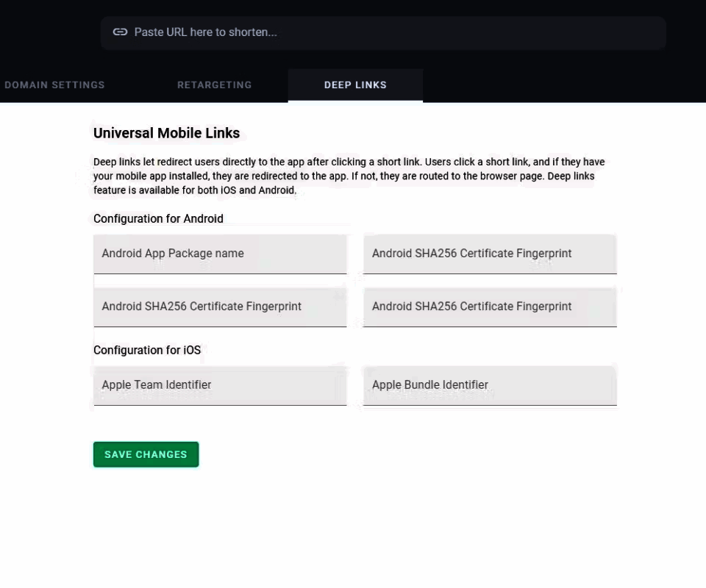706x588 pixels.
Task: Focus SHA256 Fingerprint field beside Package name field
Action: pos(490,254)
